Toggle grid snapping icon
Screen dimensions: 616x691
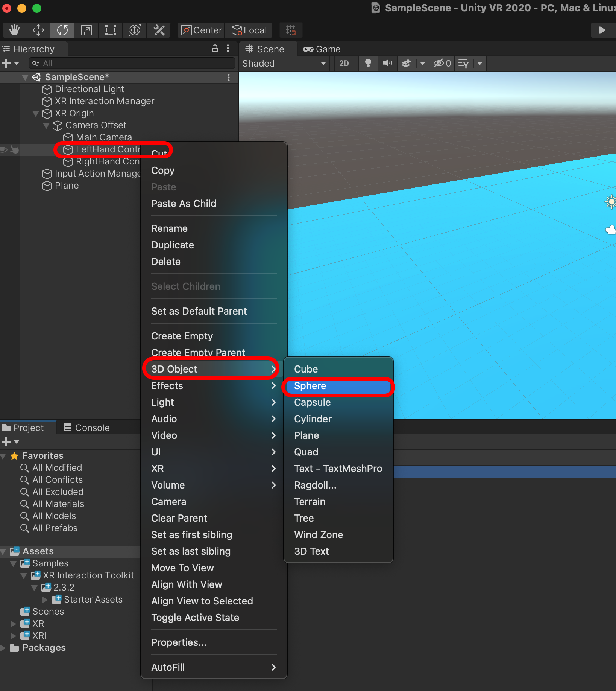[291, 30]
